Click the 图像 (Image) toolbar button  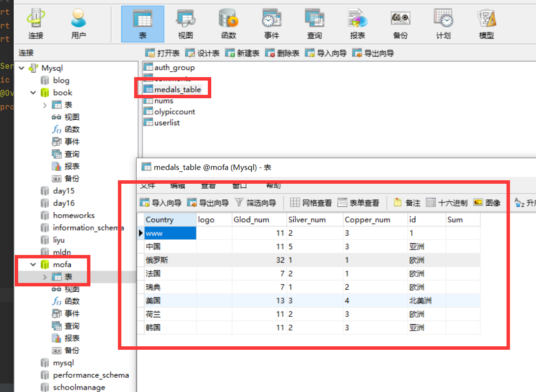(x=487, y=203)
